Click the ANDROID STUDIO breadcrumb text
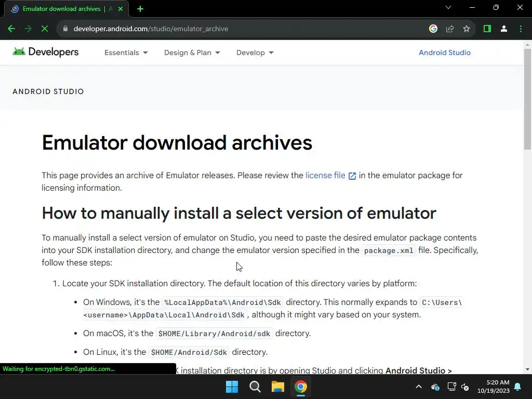The width and height of the screenshot is (532, 399). 48,91
